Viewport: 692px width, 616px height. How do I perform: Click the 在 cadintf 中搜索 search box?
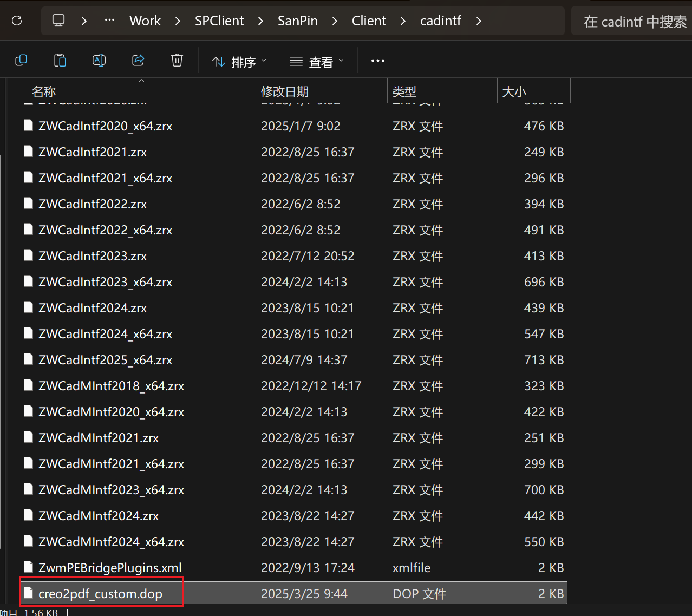point(632,21)
